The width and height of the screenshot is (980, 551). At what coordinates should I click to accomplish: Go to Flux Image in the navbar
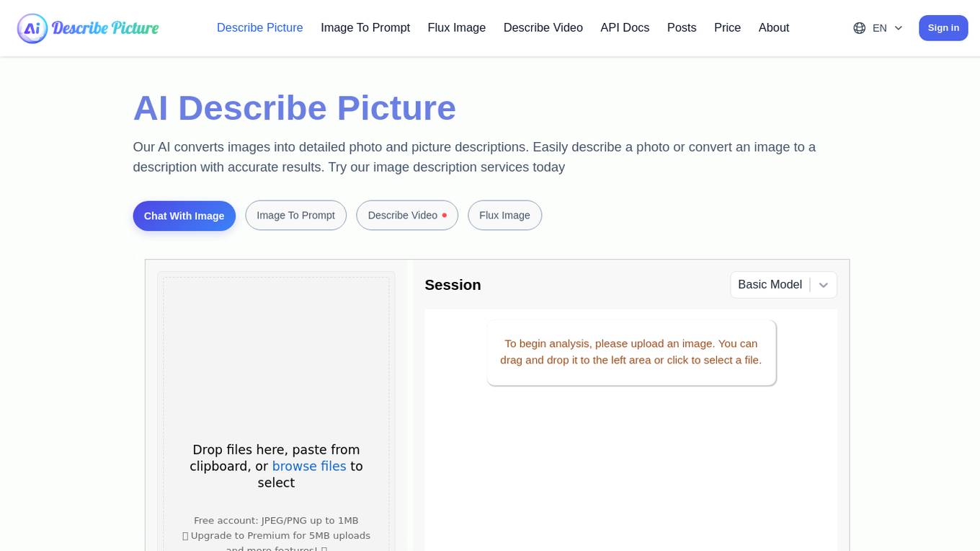[x=457, y=27]
